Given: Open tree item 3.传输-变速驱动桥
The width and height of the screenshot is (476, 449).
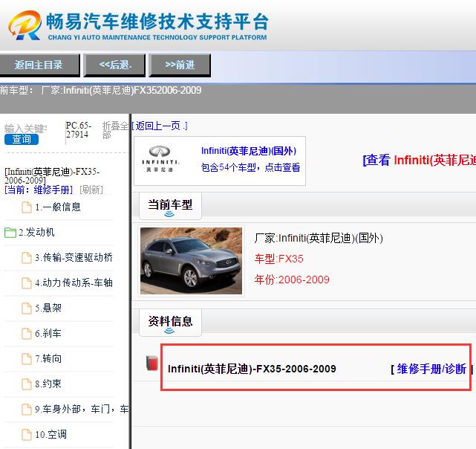Looking at the screenshot, I should (x=74, y=258).
